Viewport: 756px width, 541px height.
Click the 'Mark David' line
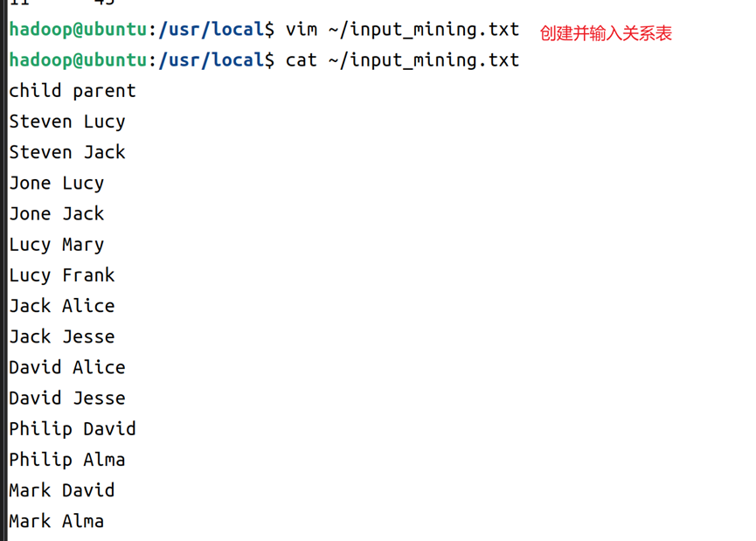click(x=62, y=491)
